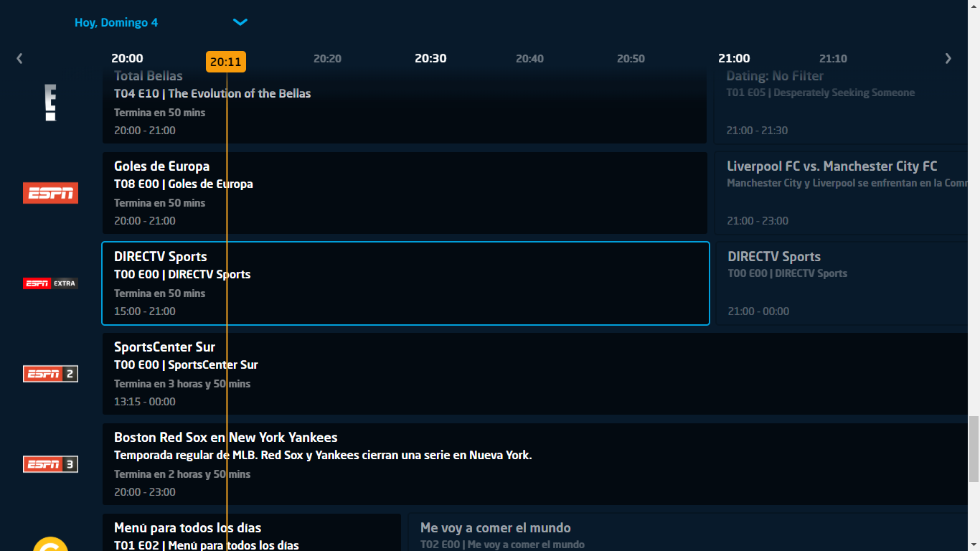Open the Goles de Europa program
This screenshot has height=551, width=980.
[x=405, y=193]
